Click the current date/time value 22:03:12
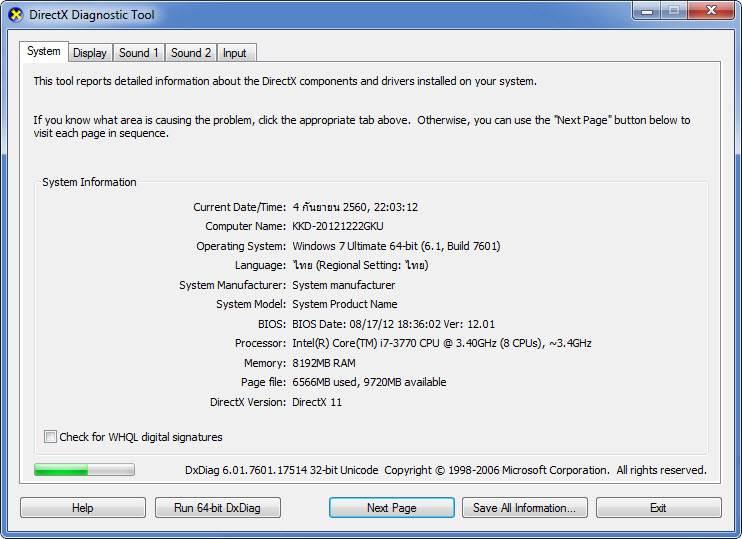Screen dimensions: 742x539 (x=355, y=207)
